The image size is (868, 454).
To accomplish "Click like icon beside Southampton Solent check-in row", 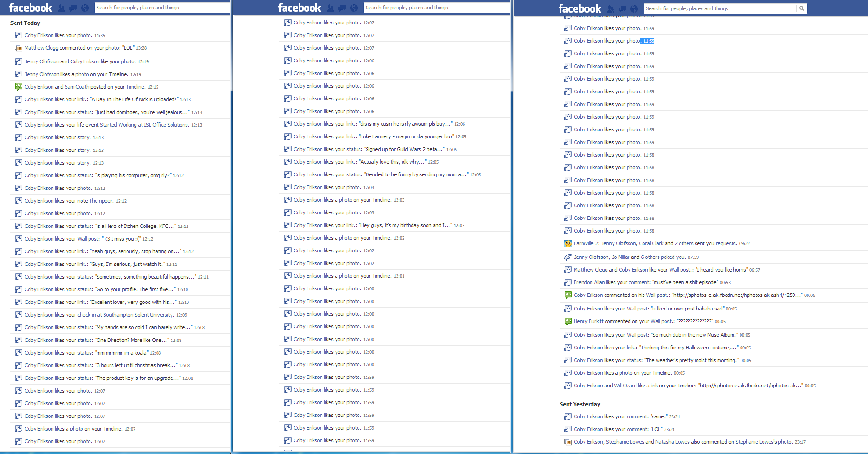I will point(19,315).
